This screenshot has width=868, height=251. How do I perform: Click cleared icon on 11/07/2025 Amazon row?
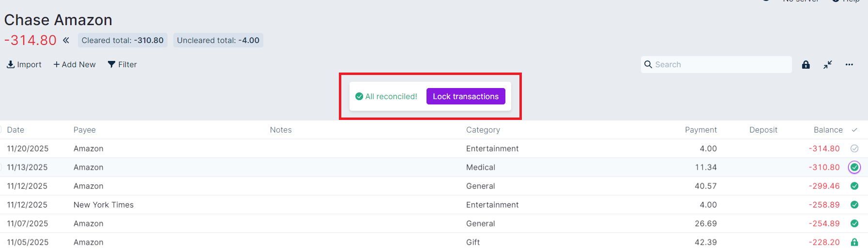tap(854, 223)
